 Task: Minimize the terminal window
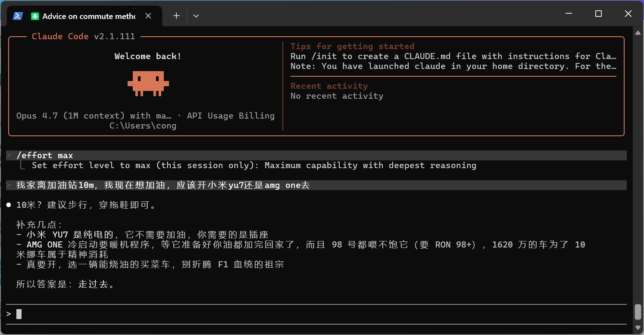point(569,14)
